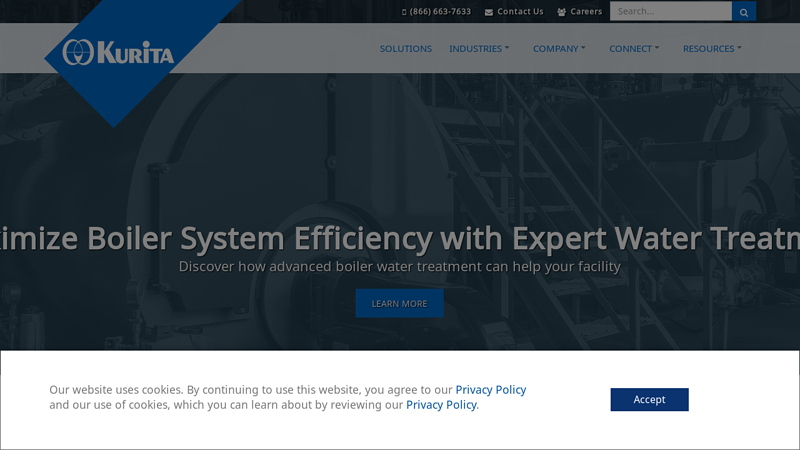This screenshot has height=450, width=800.
Task: Click the search magnifier button
Action: click(744, 11)
